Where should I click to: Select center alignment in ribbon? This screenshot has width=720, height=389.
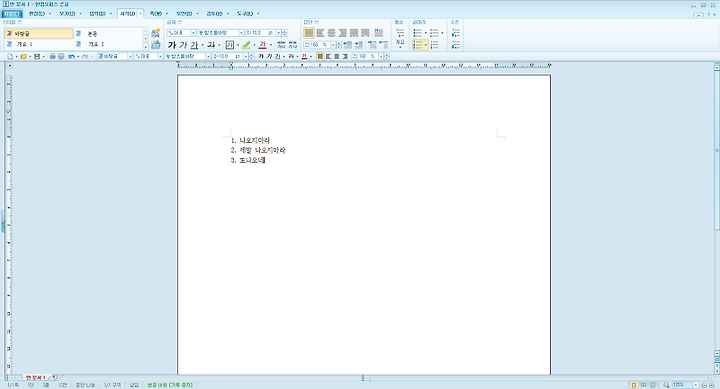[x=331, y=33]
